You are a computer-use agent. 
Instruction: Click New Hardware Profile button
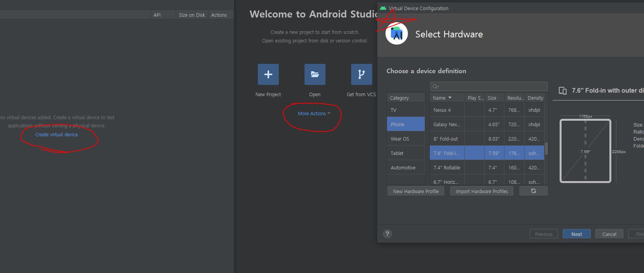(416, 191)
